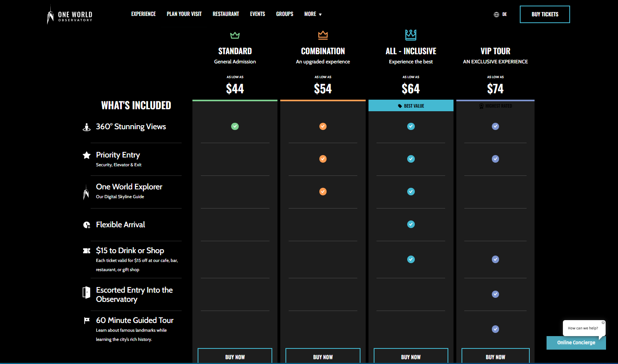Click the $64 All-Inclusive price
The height and width of the screenshot is (364, 618).
click(411, 89)
